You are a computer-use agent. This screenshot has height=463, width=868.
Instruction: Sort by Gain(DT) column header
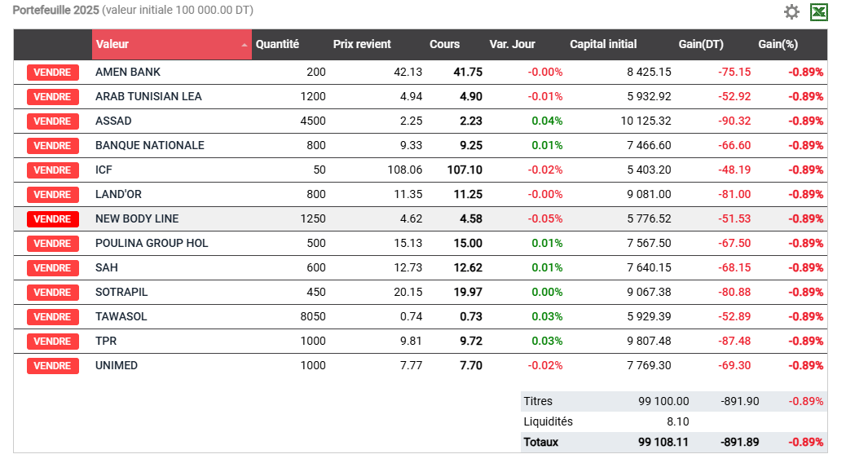[x=701, y=44]
